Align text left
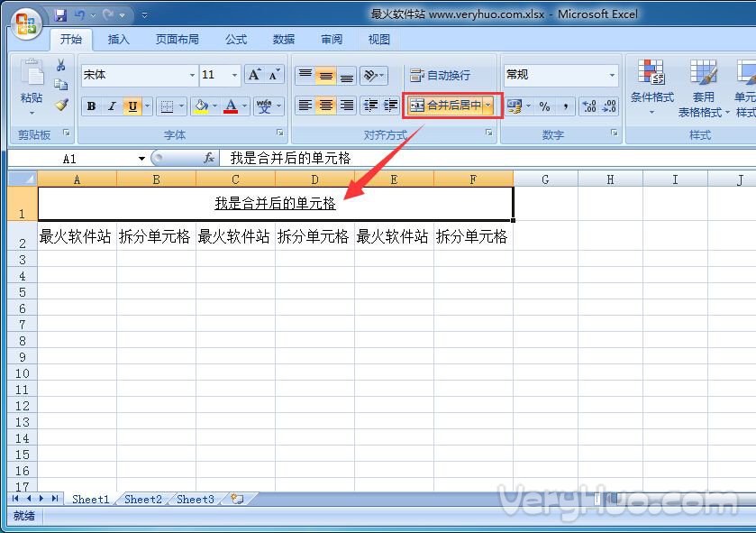This screenshot has height=533, width=756. [305, 106]
